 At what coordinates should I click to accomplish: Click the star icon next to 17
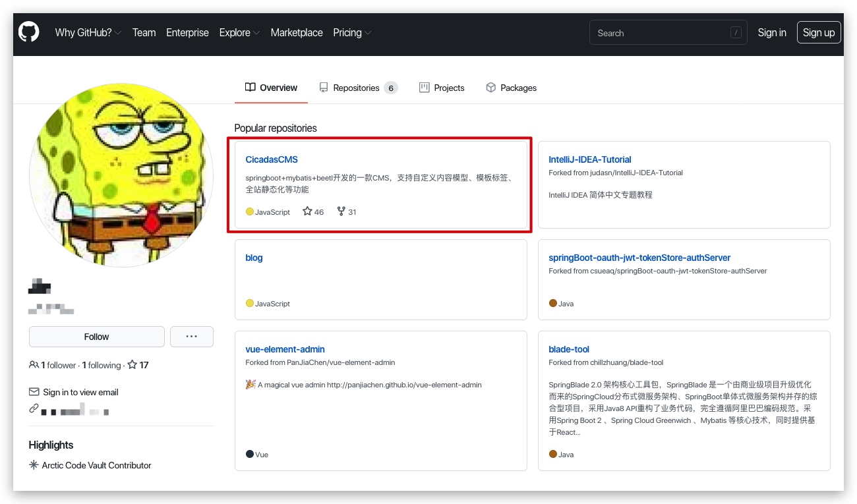click(132, 365)
